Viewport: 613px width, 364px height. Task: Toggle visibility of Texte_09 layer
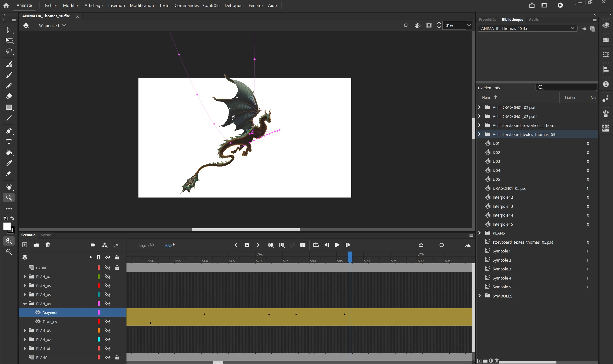coord(108,322)
